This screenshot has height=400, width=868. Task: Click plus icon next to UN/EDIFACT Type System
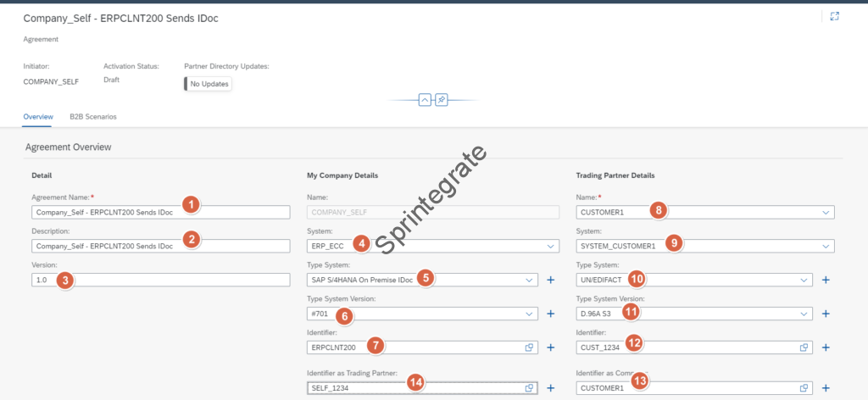tap(825, 280)
